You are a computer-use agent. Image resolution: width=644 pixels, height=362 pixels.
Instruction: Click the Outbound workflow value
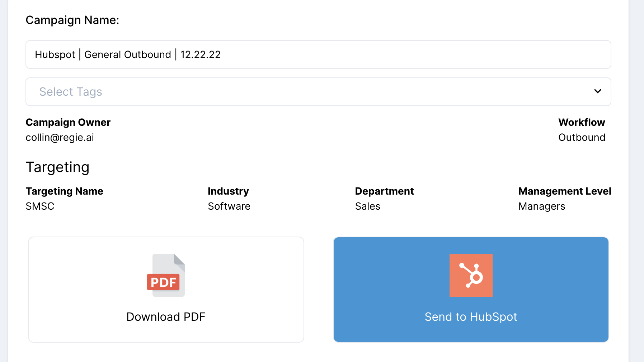[x=582, y=138]
